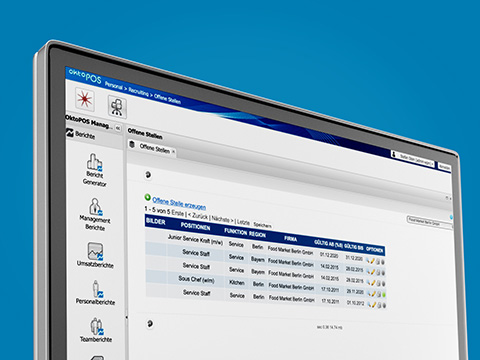Viewport: 480px width, 360px height.
Task: Click the BILDER column header
Action: (x=156, y=221)
